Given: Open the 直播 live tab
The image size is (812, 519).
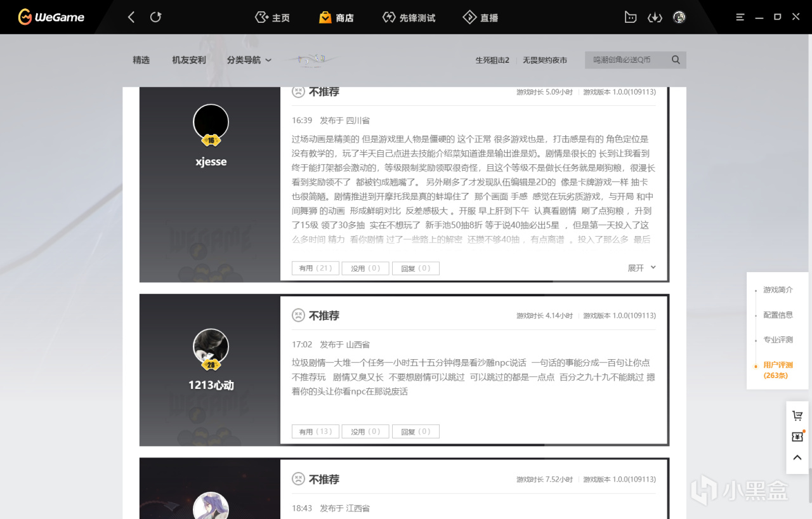Looking at the screenshot, I should tap(480, 18).
